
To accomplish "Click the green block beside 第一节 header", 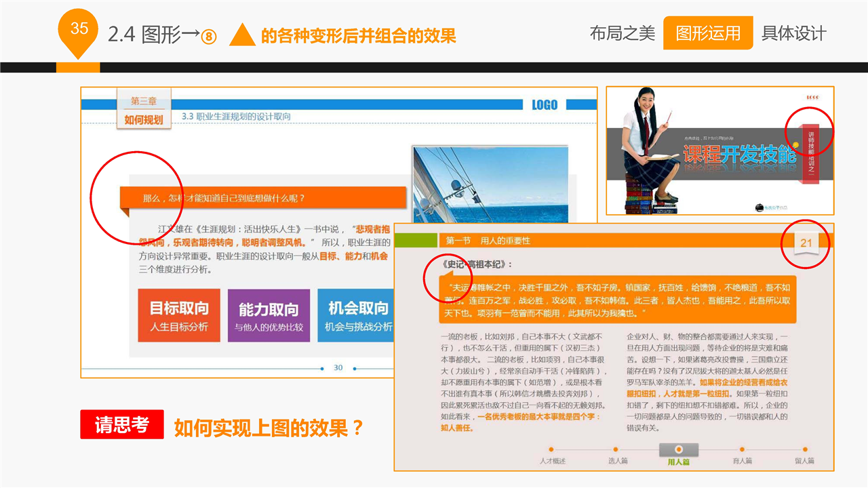I will (x=416, y=241).
